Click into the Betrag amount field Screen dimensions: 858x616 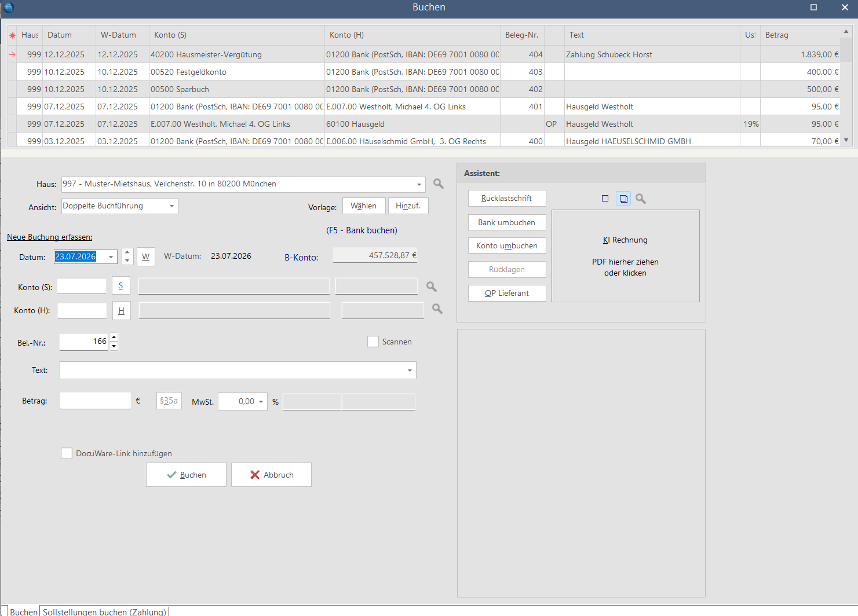(96, 401)
